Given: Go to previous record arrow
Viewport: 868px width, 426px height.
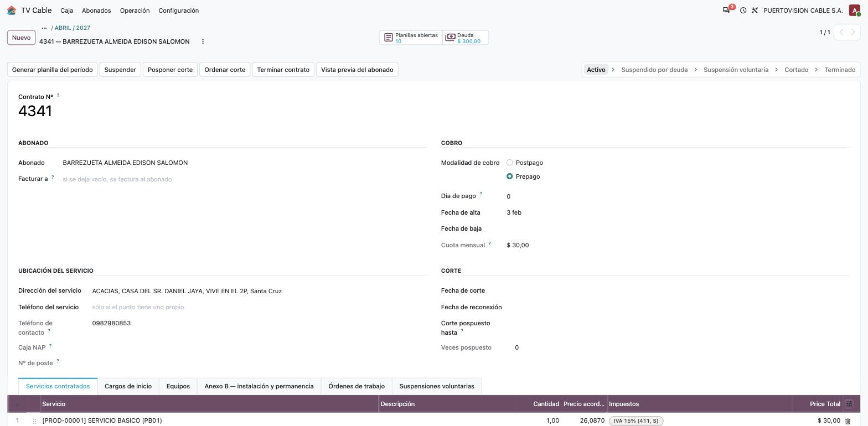Looking at the screenshot, I should (x=841, y=32).
